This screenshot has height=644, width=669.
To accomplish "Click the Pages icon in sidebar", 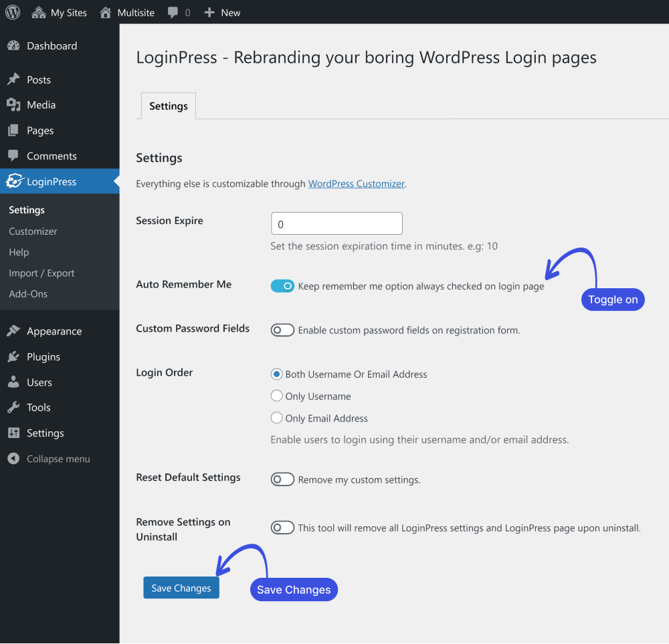I will click(x=13, y=130).
